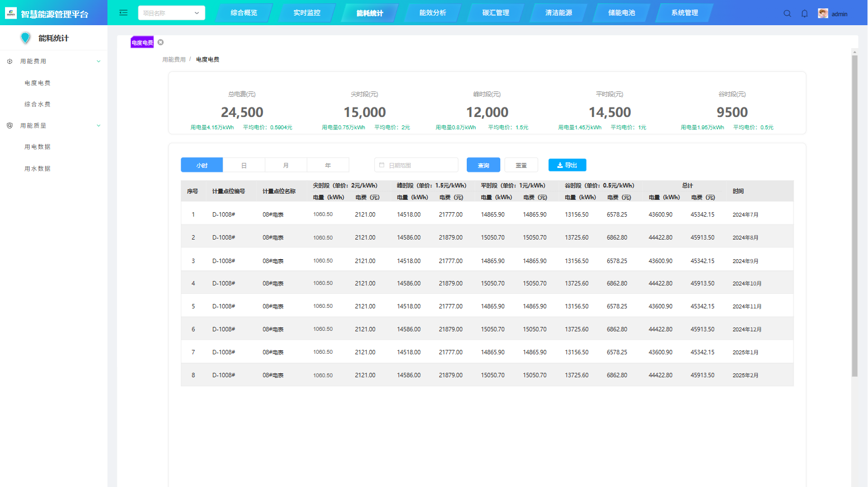Click the 平时段 value 14,500
The image size is (868, 487).
point(609,113)
